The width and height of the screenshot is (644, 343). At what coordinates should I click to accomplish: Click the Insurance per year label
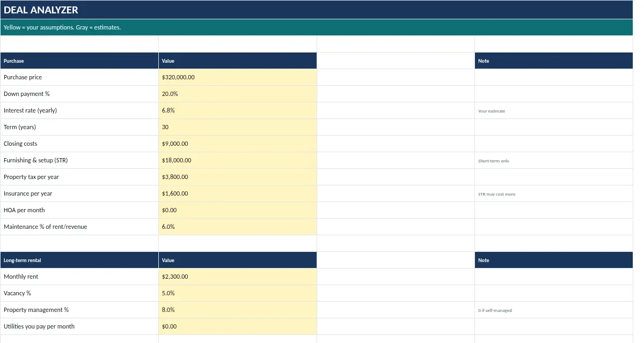[79, 193]
